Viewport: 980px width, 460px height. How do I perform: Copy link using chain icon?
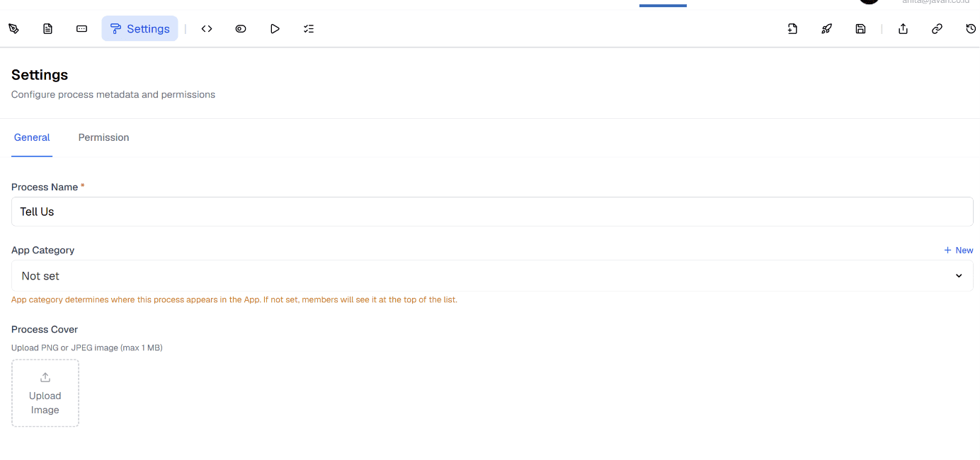point(937,29)
